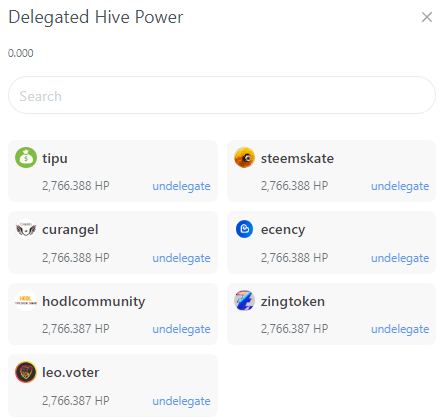Select hodlcommunity's 2,766.387 HP amount
Screen dimensions: 444x420
76,329
